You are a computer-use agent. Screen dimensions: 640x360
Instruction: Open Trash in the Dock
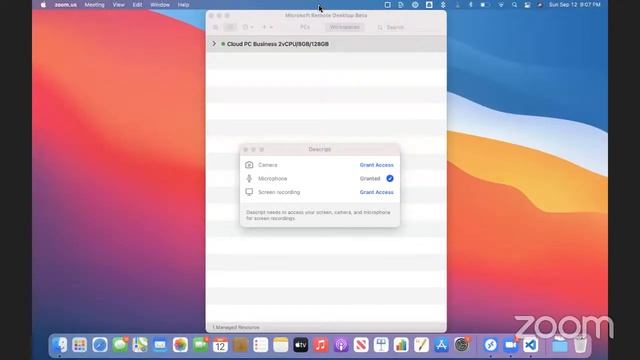pos(580,345)
